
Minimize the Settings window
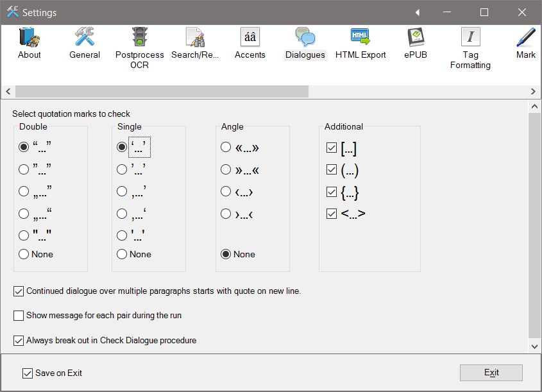coord(447,12)
